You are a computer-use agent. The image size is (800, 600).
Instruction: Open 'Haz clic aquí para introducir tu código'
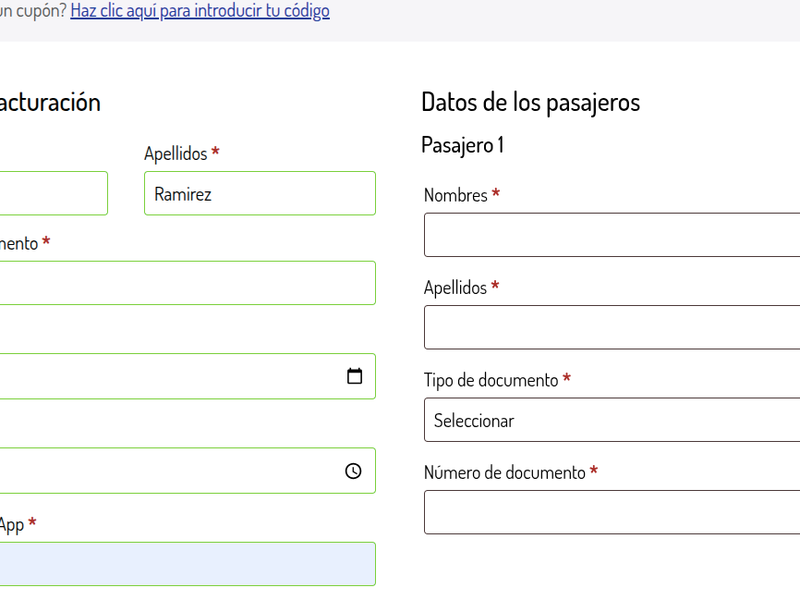[x=199, y=11]
